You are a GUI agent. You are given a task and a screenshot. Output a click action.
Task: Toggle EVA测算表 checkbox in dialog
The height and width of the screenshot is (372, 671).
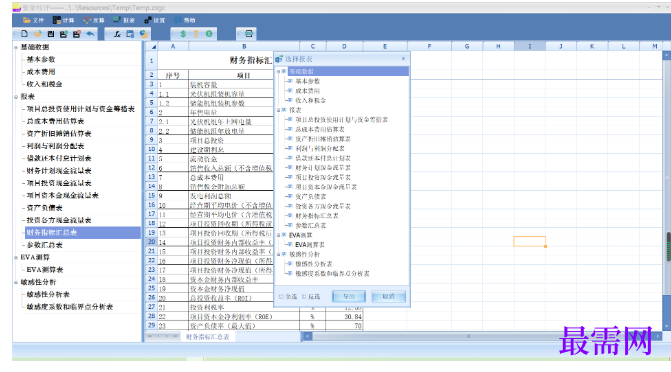click(290, 244)
